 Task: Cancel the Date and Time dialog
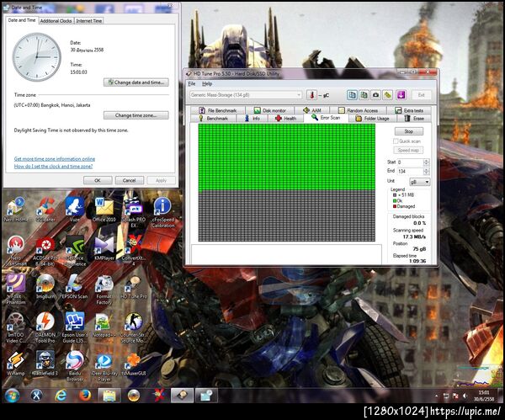pos(129,180)
